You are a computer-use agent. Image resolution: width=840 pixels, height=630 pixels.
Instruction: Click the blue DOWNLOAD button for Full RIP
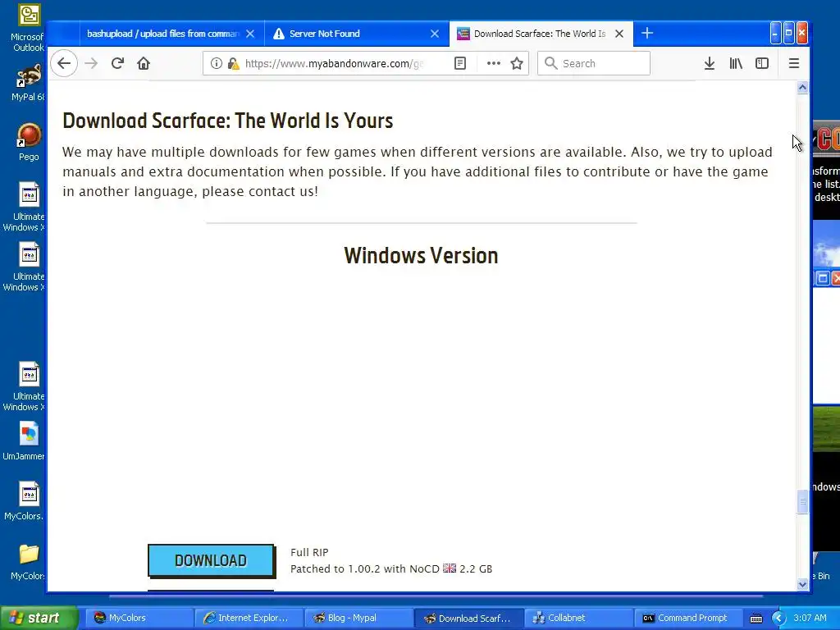(x=211, y=560)
